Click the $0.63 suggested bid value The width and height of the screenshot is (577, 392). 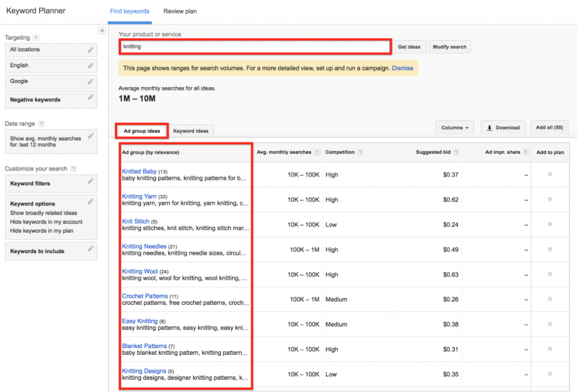point(450,275)
